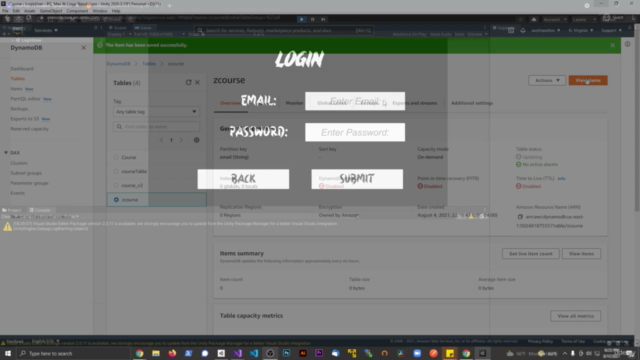The height and width of the screenshot is (360, 640).
Task: Click Unity cloud services icon
Action: click(x=533, y=19)
